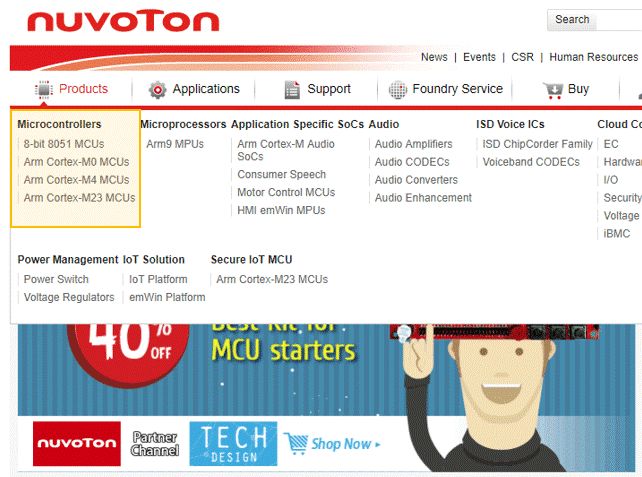Select the ISD Voice ICs heading

(510, 124)
